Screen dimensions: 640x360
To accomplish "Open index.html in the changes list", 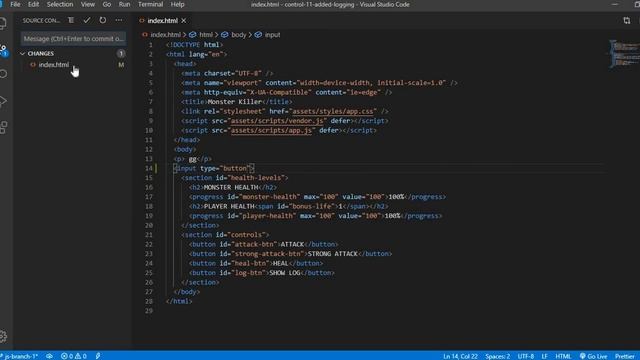I will (53, 64).
